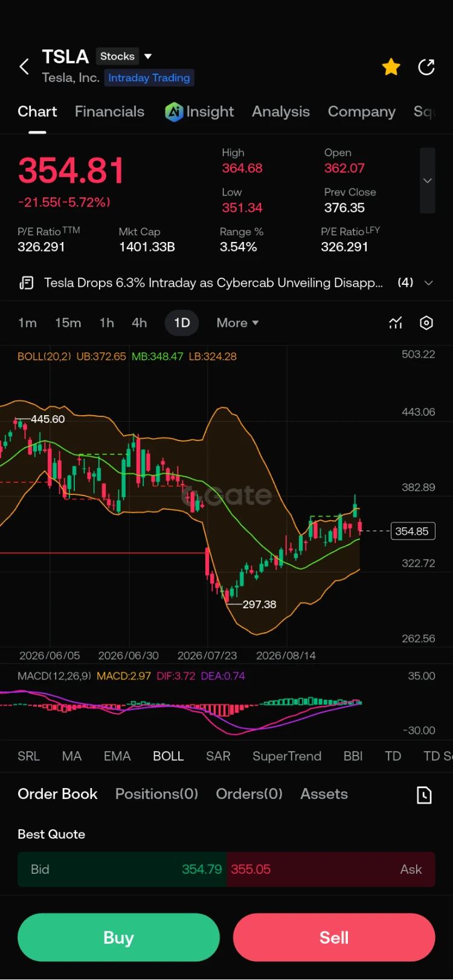Tap current price label 354.85 on chart
Screen dimensions: 453x980
[x=412, y=531]
